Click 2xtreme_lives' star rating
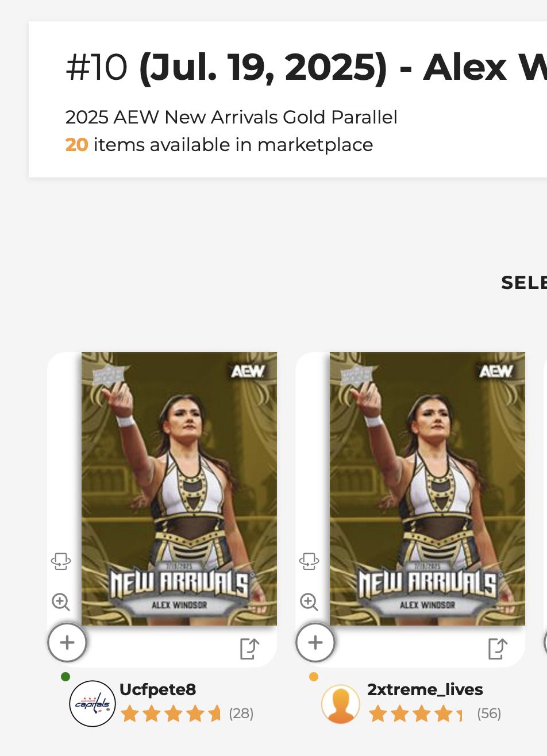 click(415, 714)
